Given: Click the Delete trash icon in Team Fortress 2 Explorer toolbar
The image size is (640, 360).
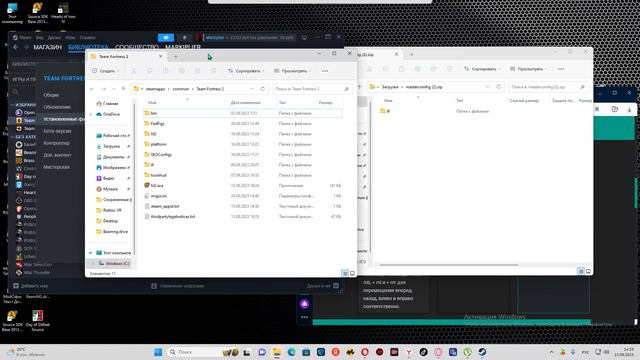Looking at the screenshot, I should (x=213, y=71).
